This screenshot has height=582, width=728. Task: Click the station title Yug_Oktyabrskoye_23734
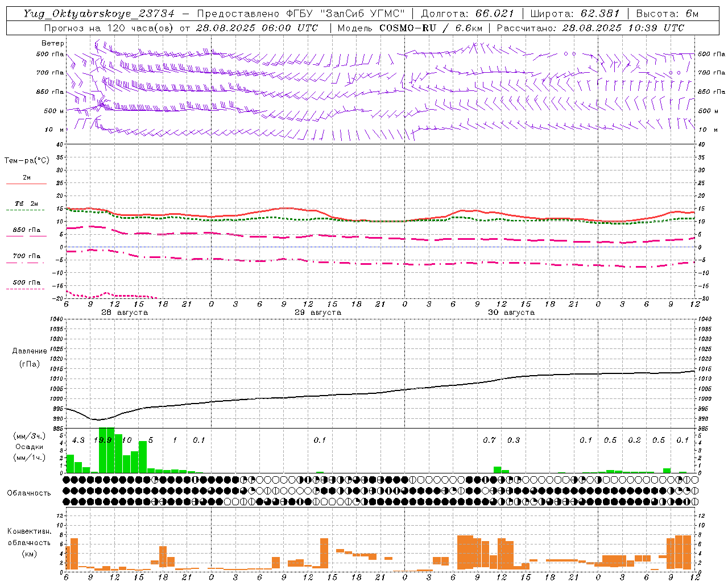point(99,14)
